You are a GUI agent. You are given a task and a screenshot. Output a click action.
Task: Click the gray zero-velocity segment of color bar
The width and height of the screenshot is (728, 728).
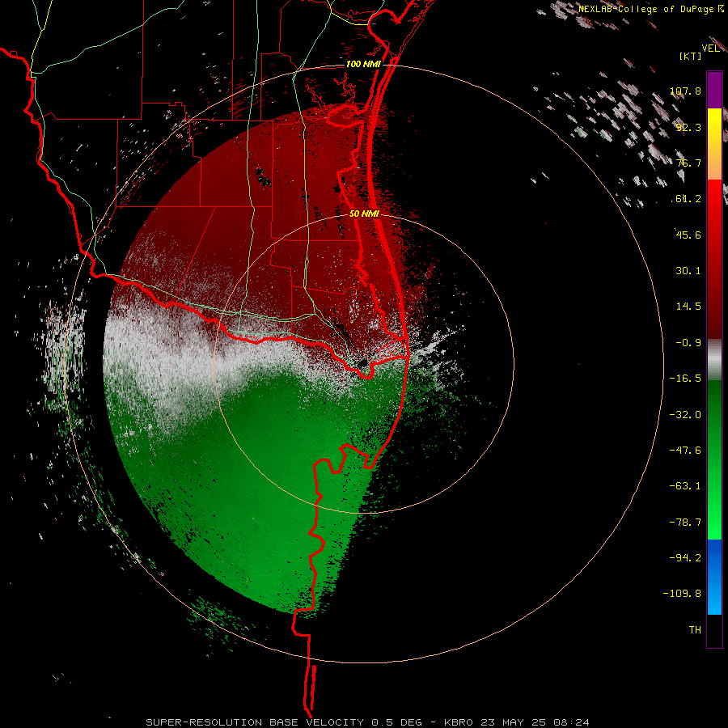click(x=714, y=360)
